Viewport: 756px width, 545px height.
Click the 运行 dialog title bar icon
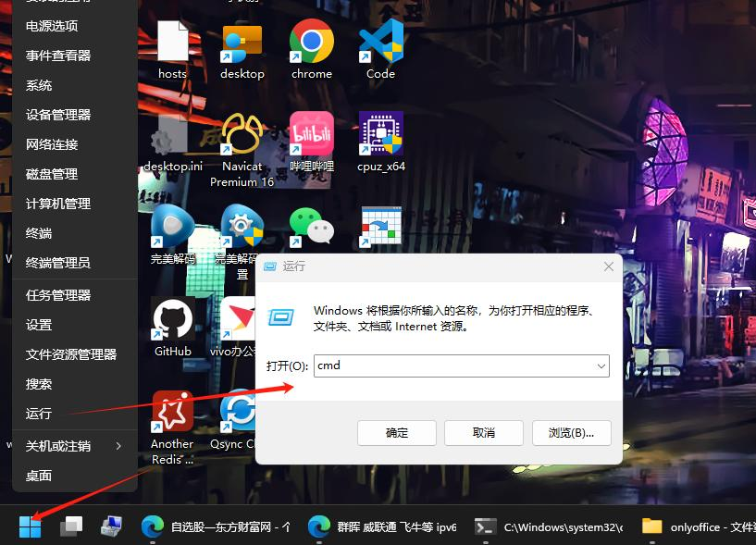click(270, 266)
